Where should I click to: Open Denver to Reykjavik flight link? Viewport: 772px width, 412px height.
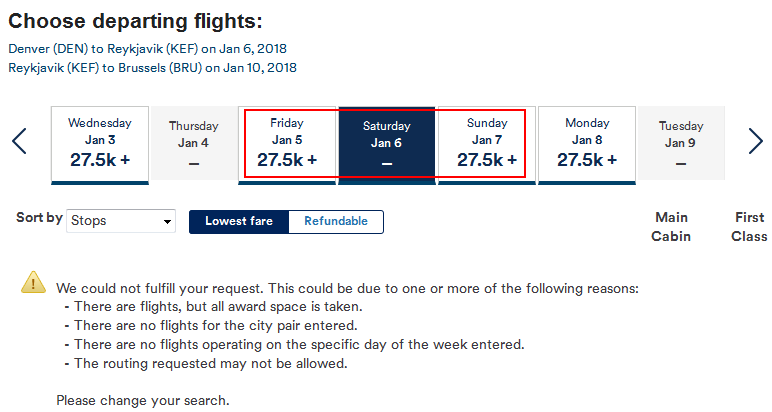(148, 49)
